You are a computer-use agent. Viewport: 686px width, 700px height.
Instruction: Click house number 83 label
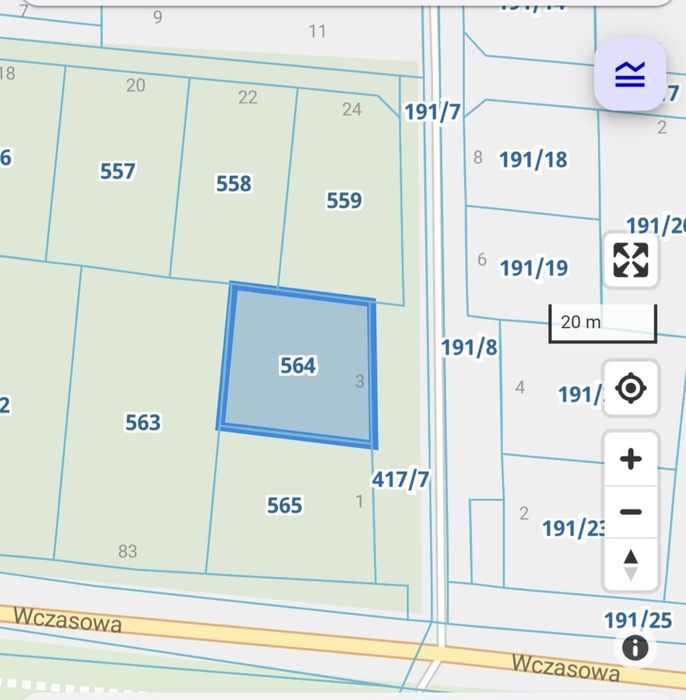click(x=127, y=552)
